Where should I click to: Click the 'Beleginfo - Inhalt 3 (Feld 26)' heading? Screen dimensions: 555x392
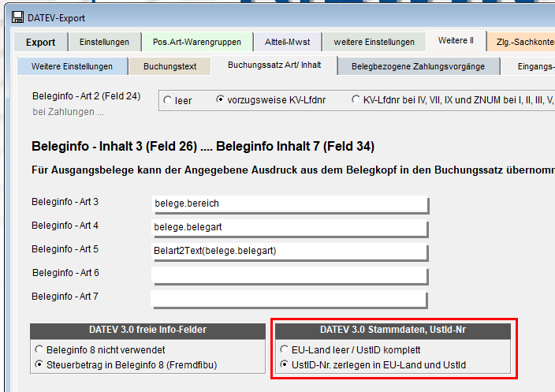click(x=114, y=146)
